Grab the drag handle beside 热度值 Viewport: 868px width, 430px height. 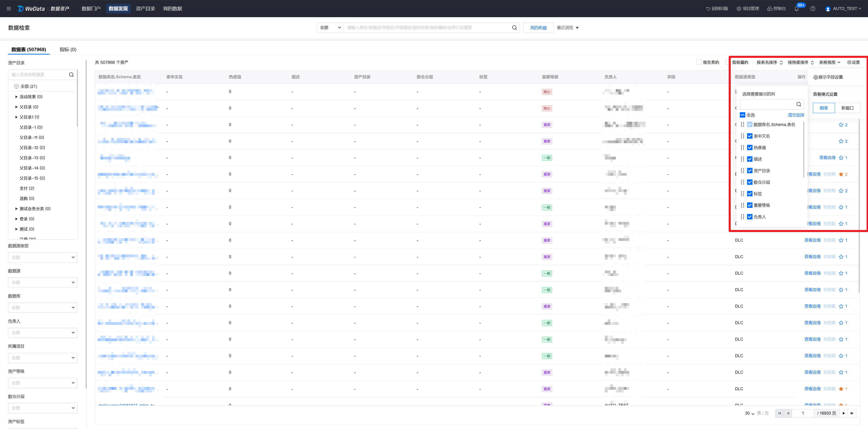pyautogui.click(x=742, y=147)
